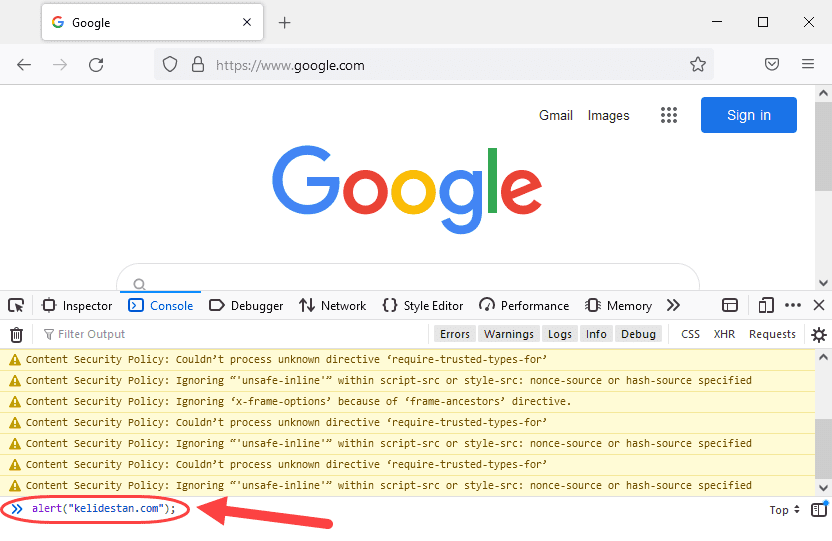This screenshot has height=541, width=832.
Task: Switch to the Console tab
Action: (x=161, y=306)
